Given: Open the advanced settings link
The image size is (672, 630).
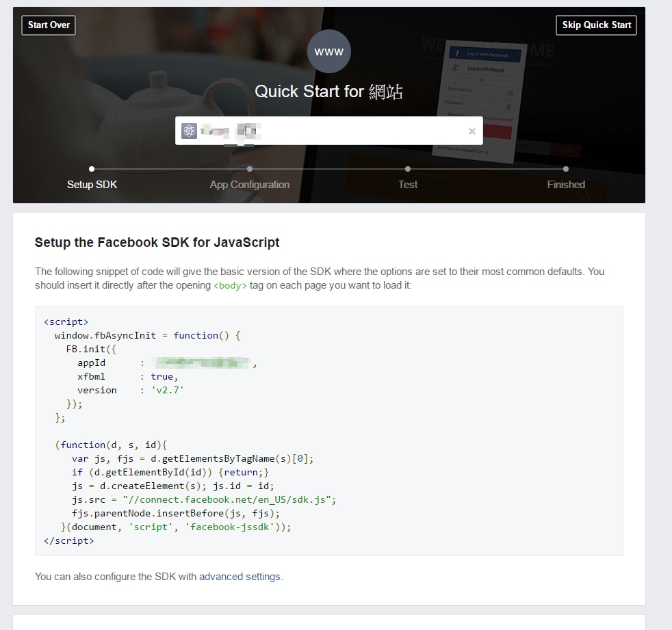Looking at the screenshot, I should (x=240, y=577).
